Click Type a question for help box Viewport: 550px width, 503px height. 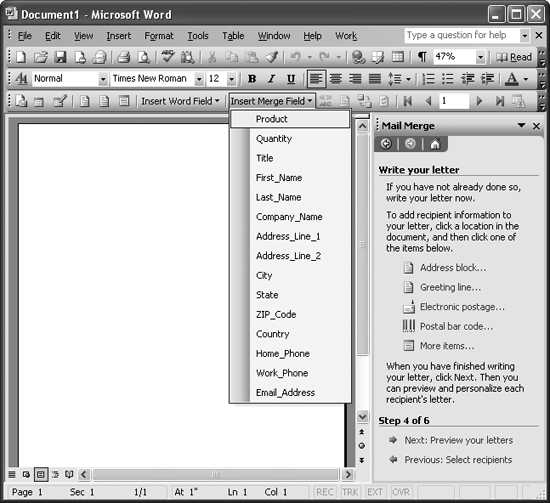[462, 35]
